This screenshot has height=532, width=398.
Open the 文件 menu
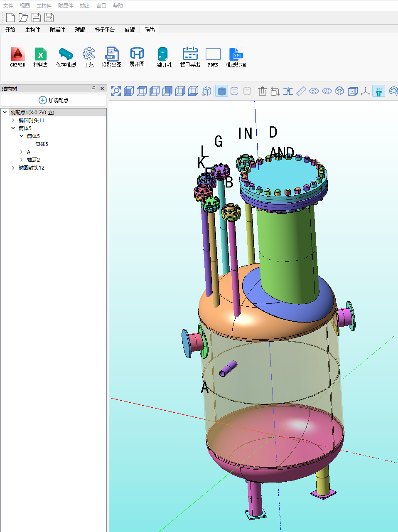[8, 5]
